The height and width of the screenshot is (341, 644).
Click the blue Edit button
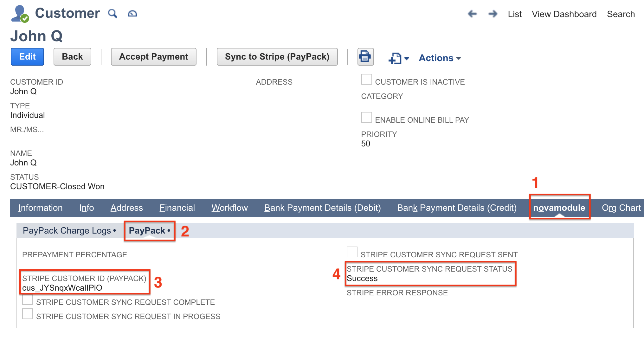click(27, 57)
